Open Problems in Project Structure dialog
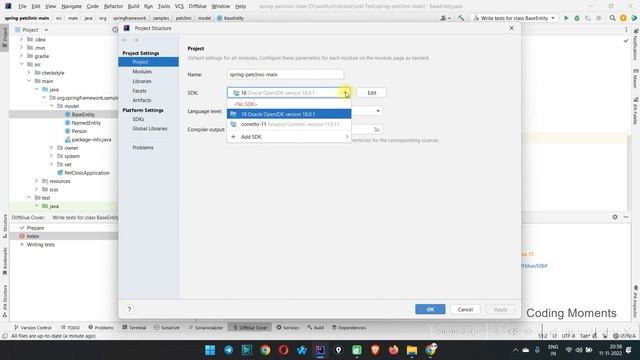The width and height of the screenshot is (640, 360). [x=143, y=147]
